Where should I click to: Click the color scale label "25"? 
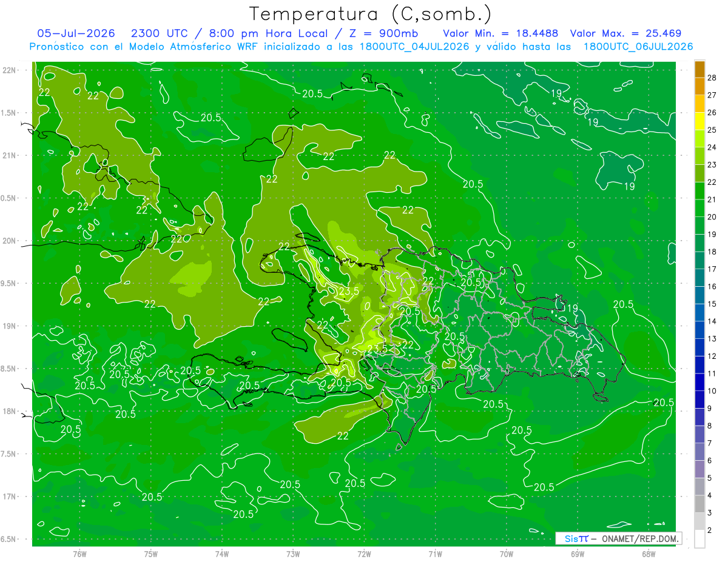click(x=712, y=130)
